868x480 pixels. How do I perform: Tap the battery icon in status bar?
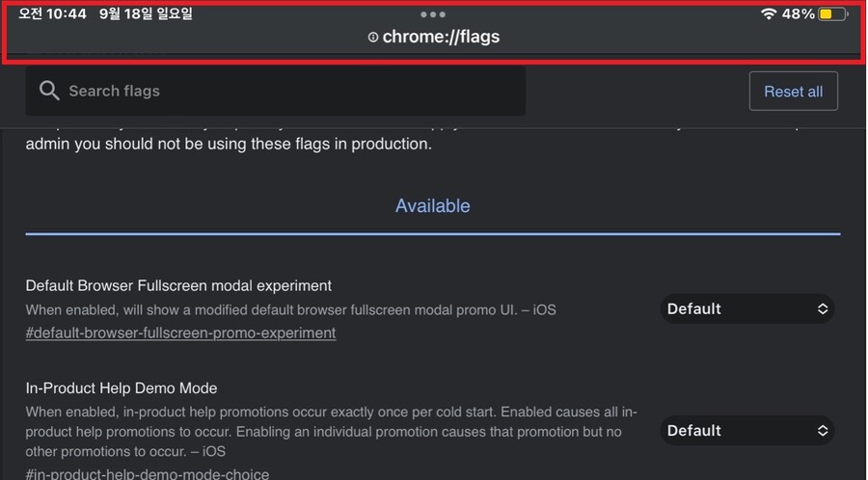point(833,13)
